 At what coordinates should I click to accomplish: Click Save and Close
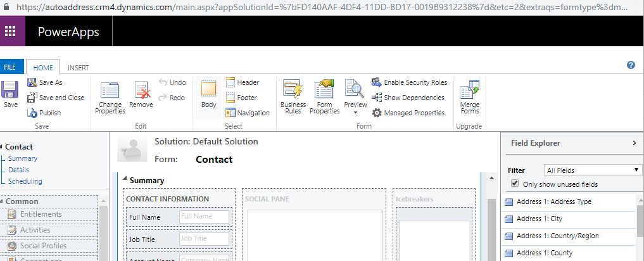pos(56,98)
